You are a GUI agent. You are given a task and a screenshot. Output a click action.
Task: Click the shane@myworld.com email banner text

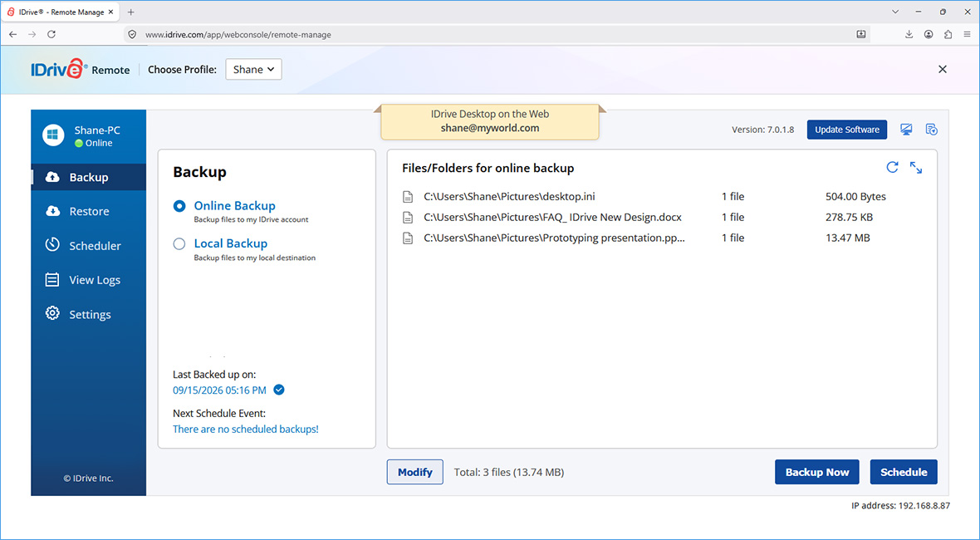pos(490,128)
